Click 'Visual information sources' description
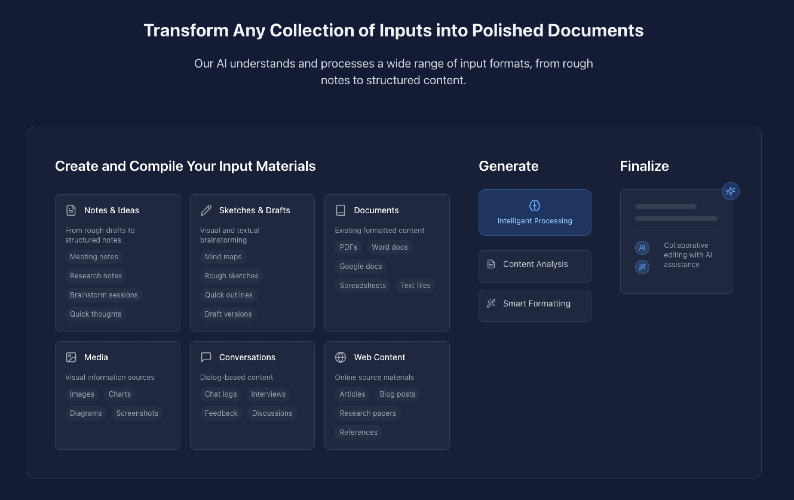794x500 pixels. [x=110, y=377]
